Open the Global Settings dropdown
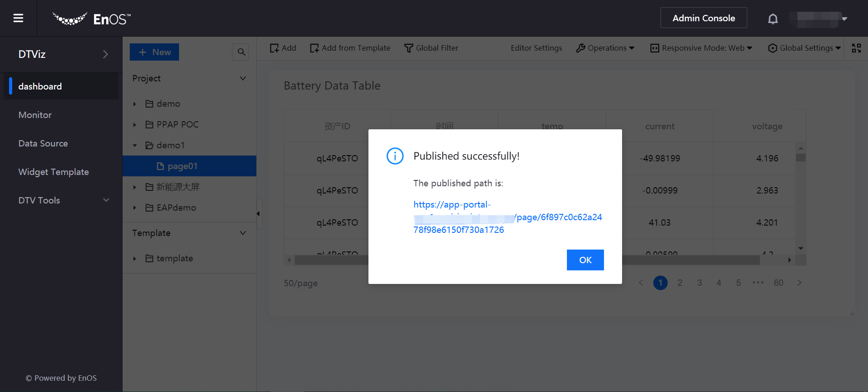This screenshot has height=392, width=868. click(804, 48)
